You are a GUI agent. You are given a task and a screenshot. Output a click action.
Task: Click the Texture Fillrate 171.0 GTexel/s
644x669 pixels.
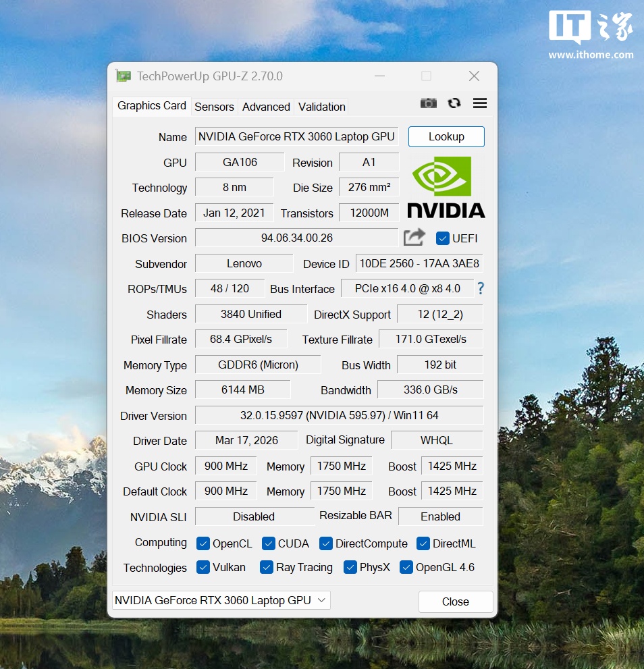[x=431, y=339]
